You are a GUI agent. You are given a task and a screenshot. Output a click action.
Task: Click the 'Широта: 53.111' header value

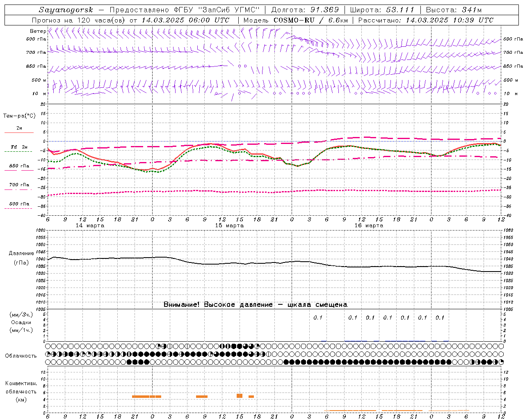click(x=382, y=10)
